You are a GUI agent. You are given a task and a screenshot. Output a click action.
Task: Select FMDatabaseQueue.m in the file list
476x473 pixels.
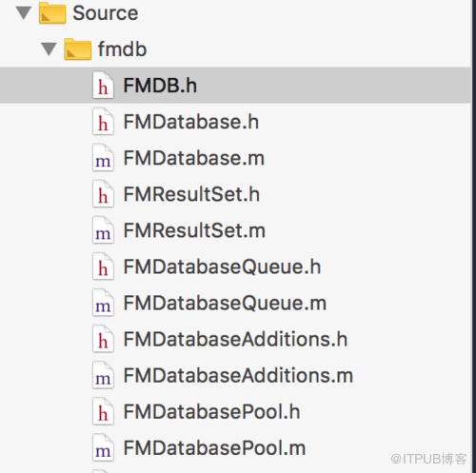pyautogui.click(x=225, y=303)
